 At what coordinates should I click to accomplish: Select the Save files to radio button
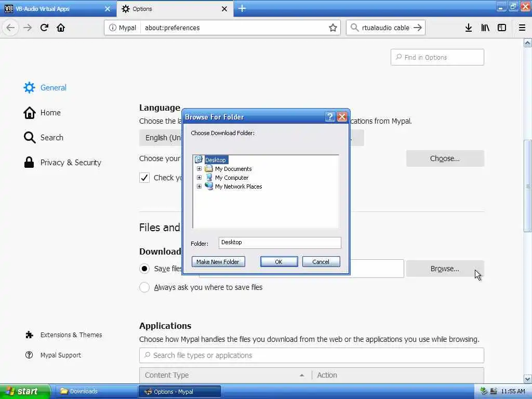click(x=144, y=269)
